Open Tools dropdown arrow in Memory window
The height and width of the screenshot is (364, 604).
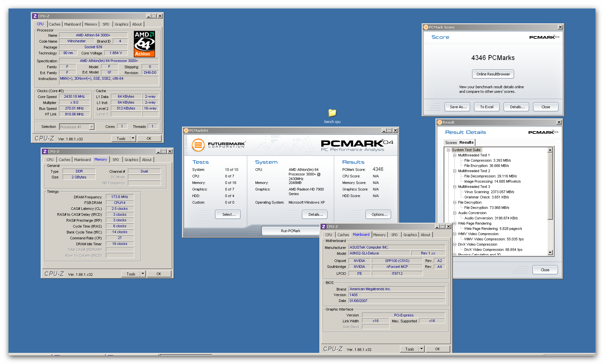143,274
